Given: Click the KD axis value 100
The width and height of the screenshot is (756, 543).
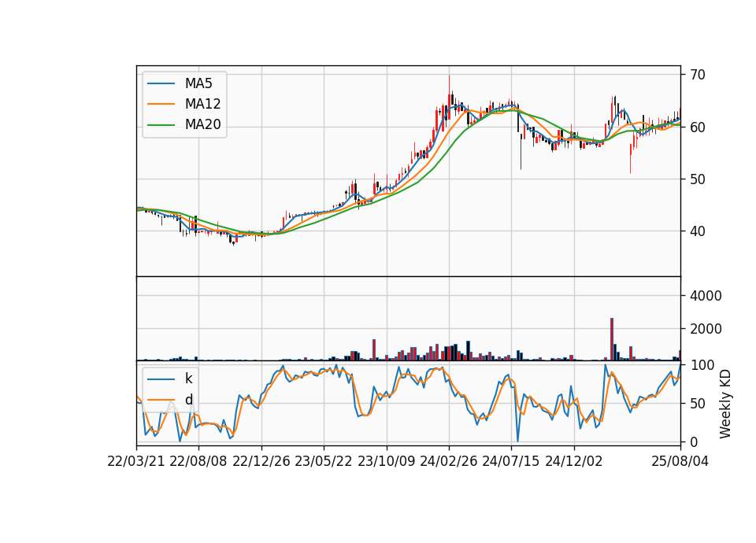Looking at the screenshot, I should click(x=702, y=365).
